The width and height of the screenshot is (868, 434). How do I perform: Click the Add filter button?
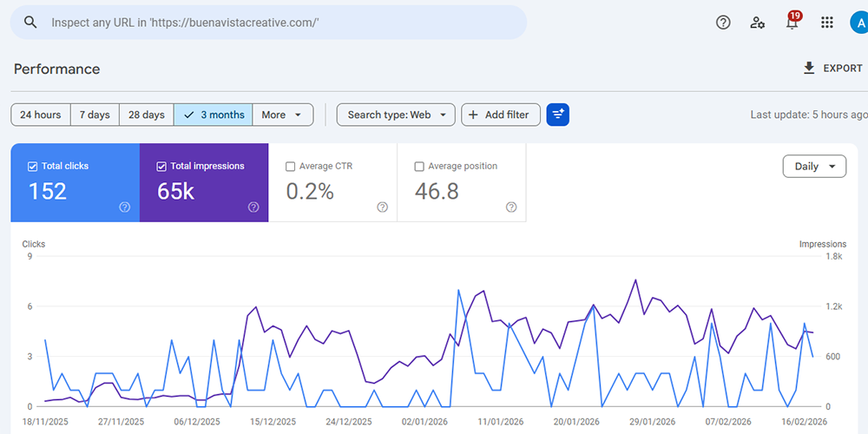[501, 115]
